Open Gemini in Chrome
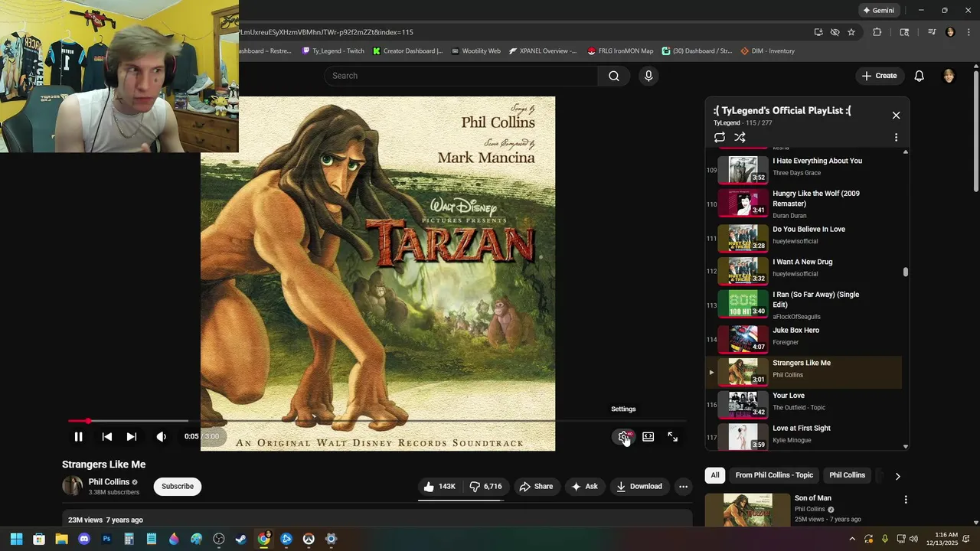Viewport: 980px width, 551px height. 878,11
